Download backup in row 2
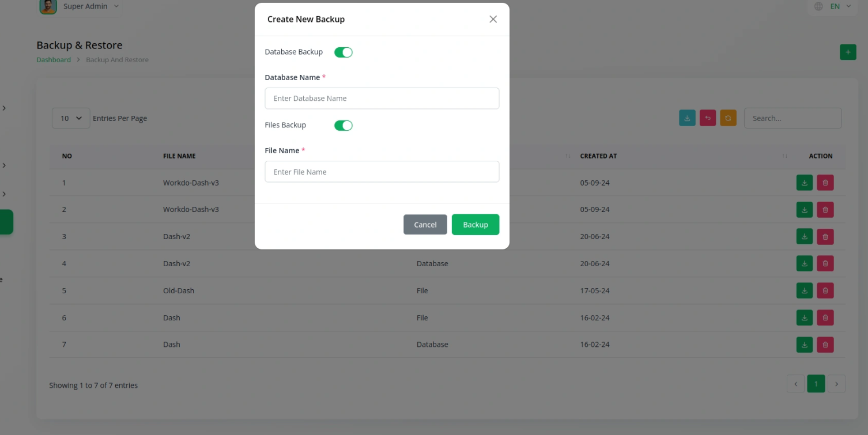Screen dimensions: 868x435 click(x=805, y=210)
